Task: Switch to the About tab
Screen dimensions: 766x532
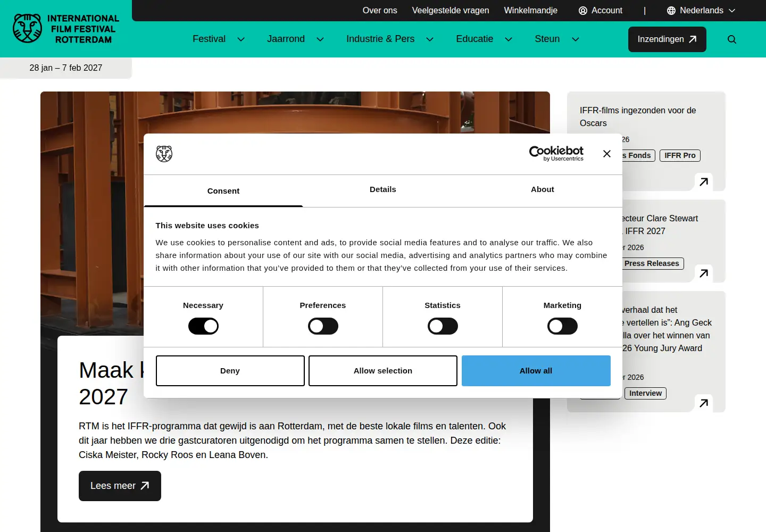Action: click(543, 190)
